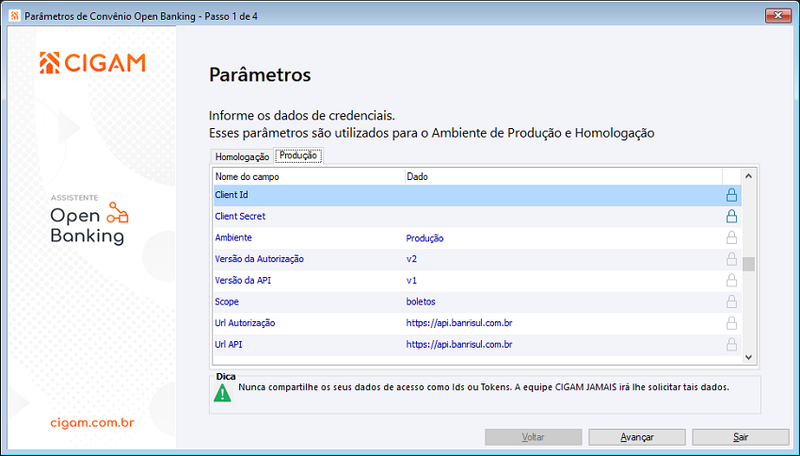
Task: Select the 'Url Autorização' label
Action: (x=245, y=323)
